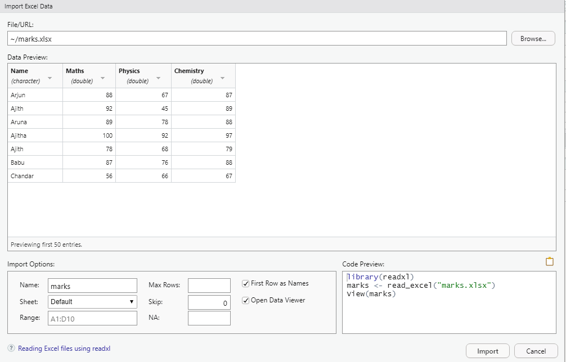Copy code preview with clipboard icon

pos(549,262)
